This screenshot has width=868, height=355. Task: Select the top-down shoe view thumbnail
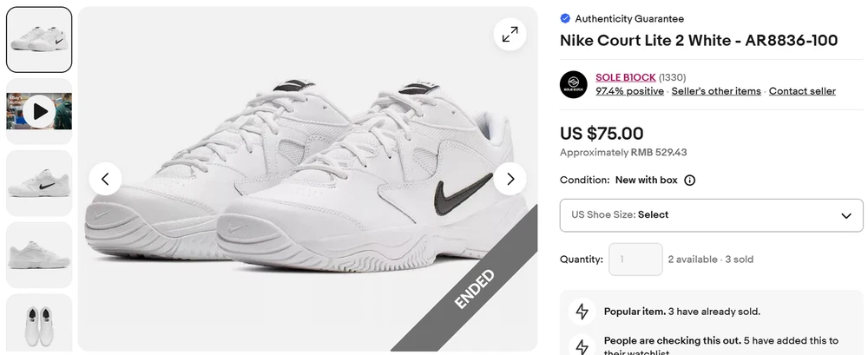39,322
